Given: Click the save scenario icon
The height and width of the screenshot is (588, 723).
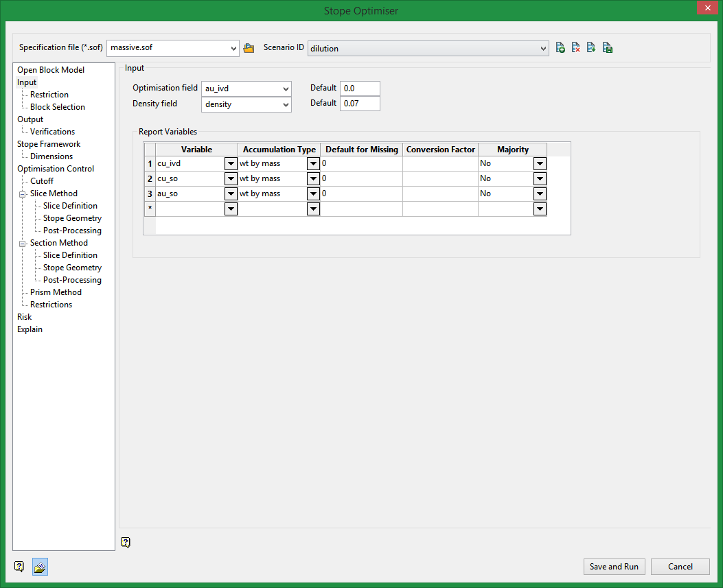Looking at the screenshot, I should point(608,48).
